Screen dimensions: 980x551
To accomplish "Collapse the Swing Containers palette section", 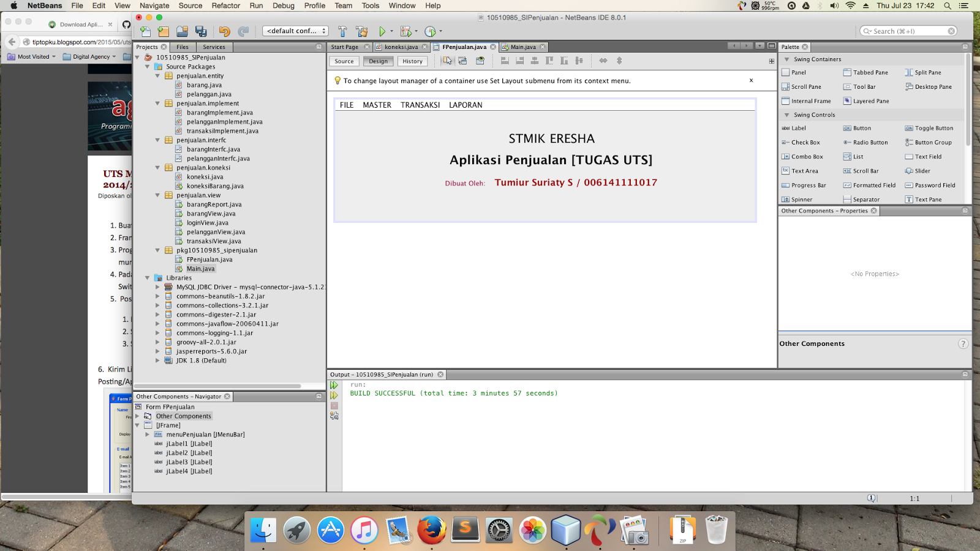I will 787,59.
